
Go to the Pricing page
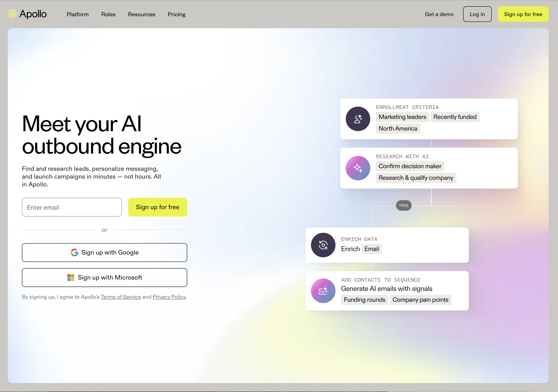click(176, 14)
